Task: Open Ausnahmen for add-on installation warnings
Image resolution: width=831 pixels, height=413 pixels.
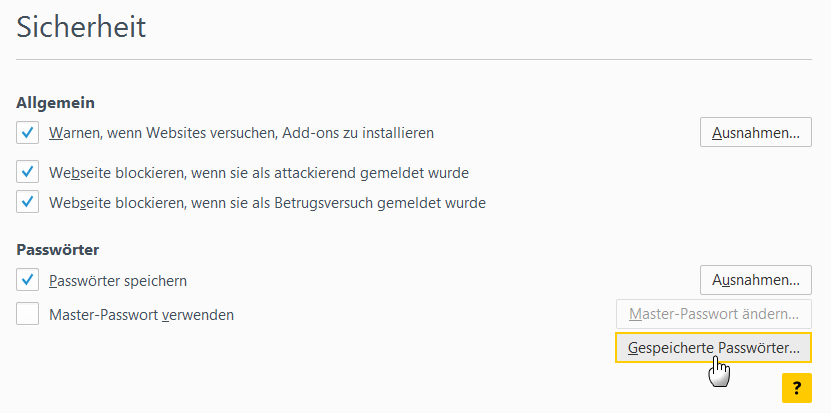Action: 756,132
